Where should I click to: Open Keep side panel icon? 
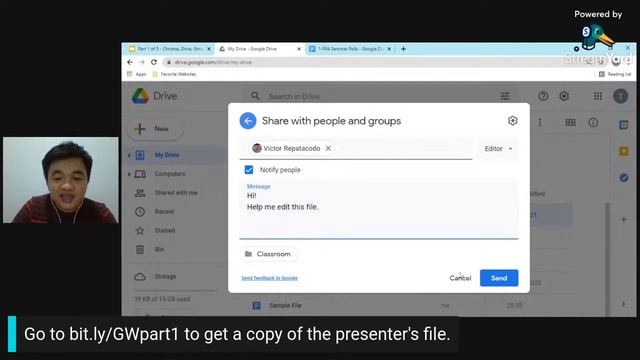pyautogui.click(x=624, y=151)
